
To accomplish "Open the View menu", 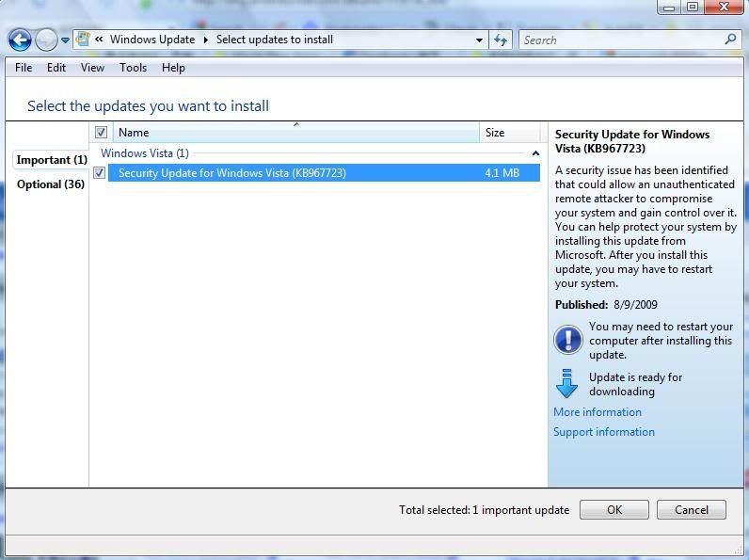I will pos(92,68).
